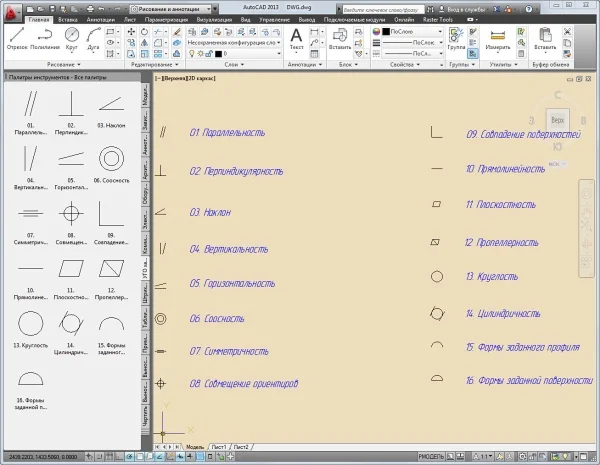Expand the Свойства panel
Image resolution: width=600 pixels, height=465 pixels.
click(x=405, y=65)
